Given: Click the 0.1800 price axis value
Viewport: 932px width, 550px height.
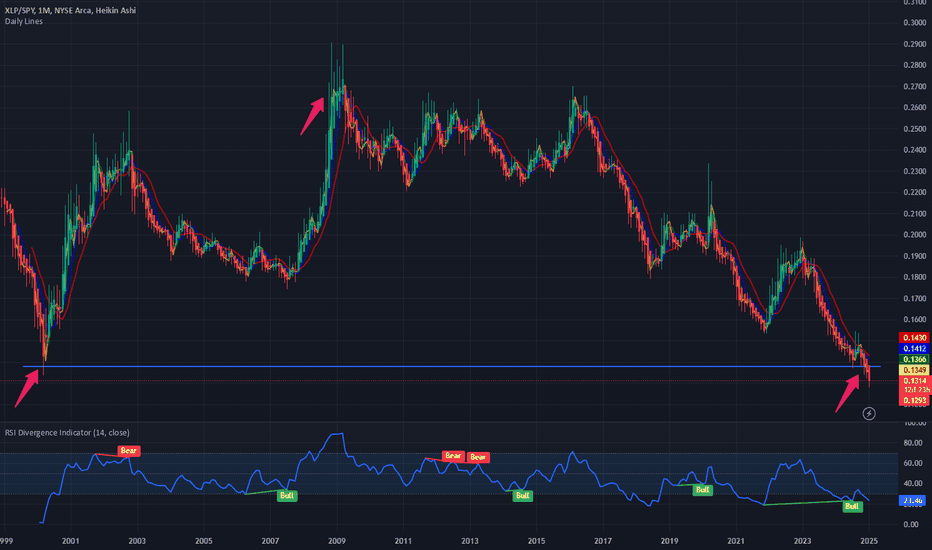Looking at the screenshot, I should (x=915, y=277).
